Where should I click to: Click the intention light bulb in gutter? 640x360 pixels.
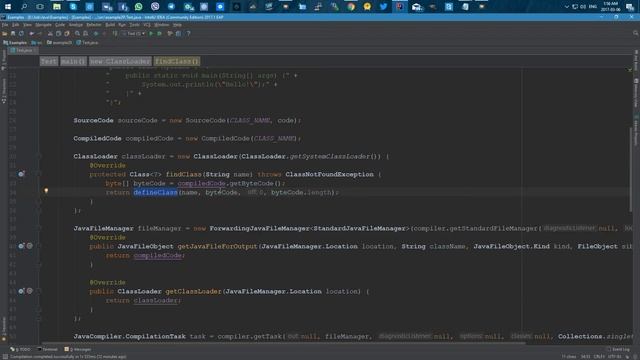[46, 191]
